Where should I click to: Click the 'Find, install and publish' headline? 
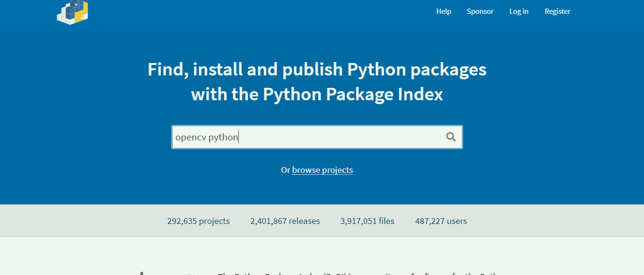(x=317, y=70)
